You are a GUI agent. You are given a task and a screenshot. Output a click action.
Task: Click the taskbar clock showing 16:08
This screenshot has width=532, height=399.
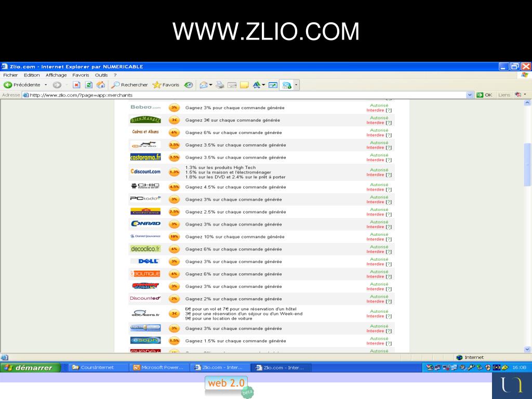(x=519, y=367)
